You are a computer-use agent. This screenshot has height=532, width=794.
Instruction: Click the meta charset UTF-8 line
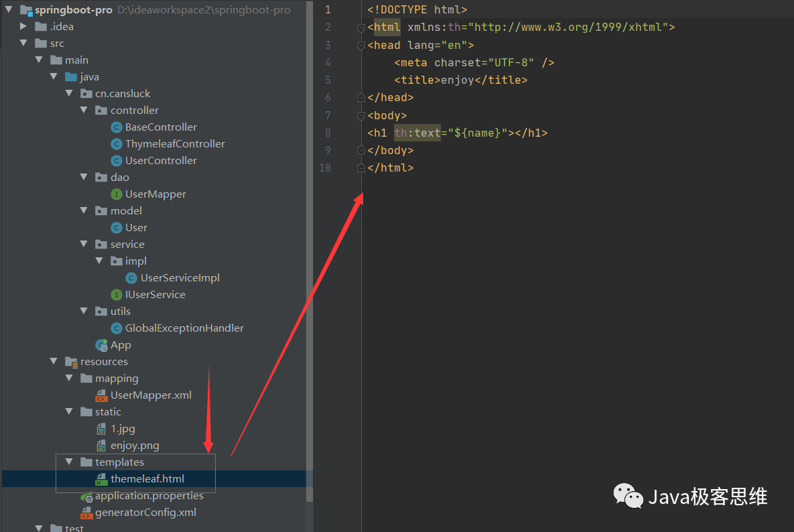click(474, 63)
